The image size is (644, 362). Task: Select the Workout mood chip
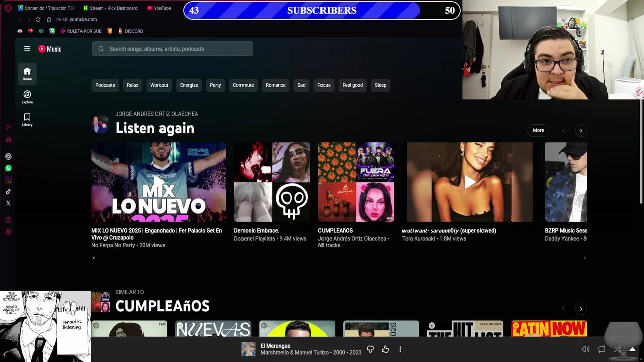(x=159, y=85)
